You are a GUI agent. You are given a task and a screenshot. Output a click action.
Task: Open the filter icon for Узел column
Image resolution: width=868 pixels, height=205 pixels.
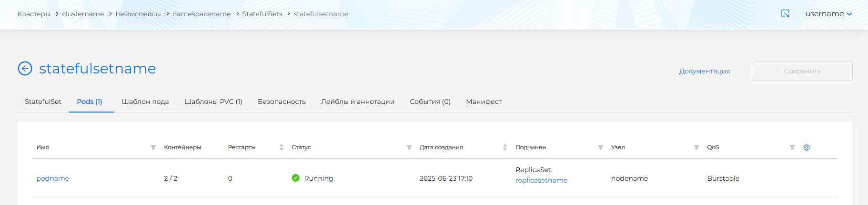tap(696, 147)
